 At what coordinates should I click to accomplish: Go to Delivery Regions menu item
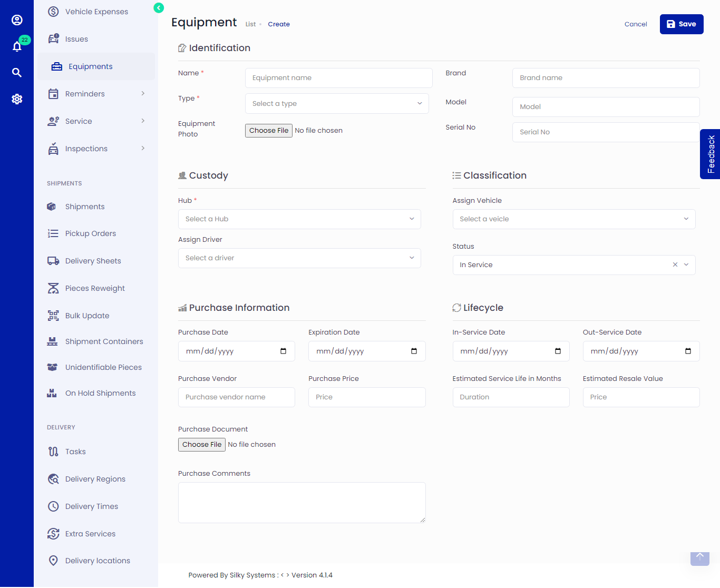95,479
